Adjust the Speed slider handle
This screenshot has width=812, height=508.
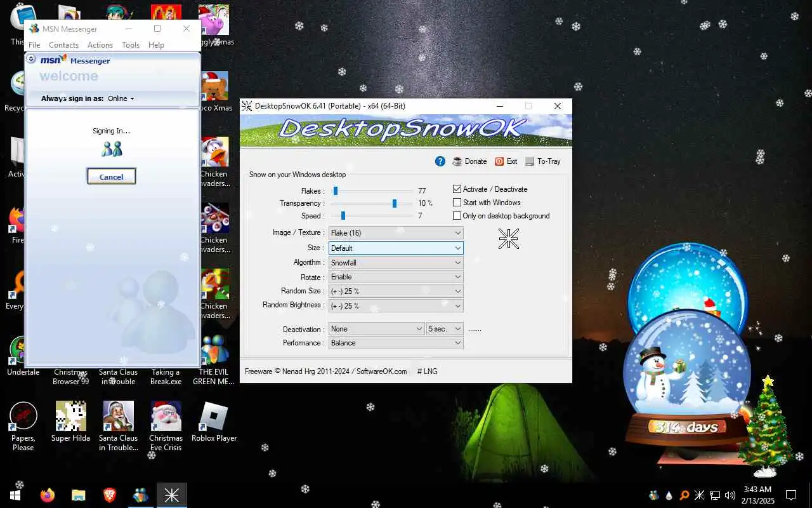tap(343, 216)
